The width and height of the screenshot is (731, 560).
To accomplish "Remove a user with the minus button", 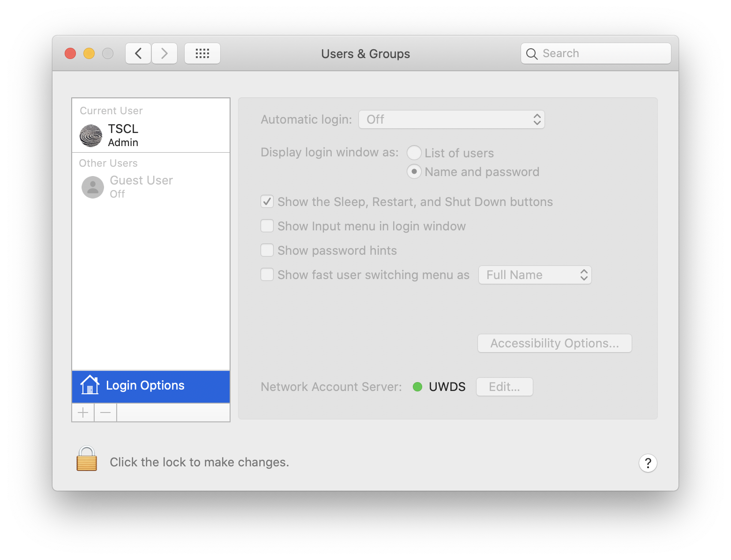I will (105, 413).
